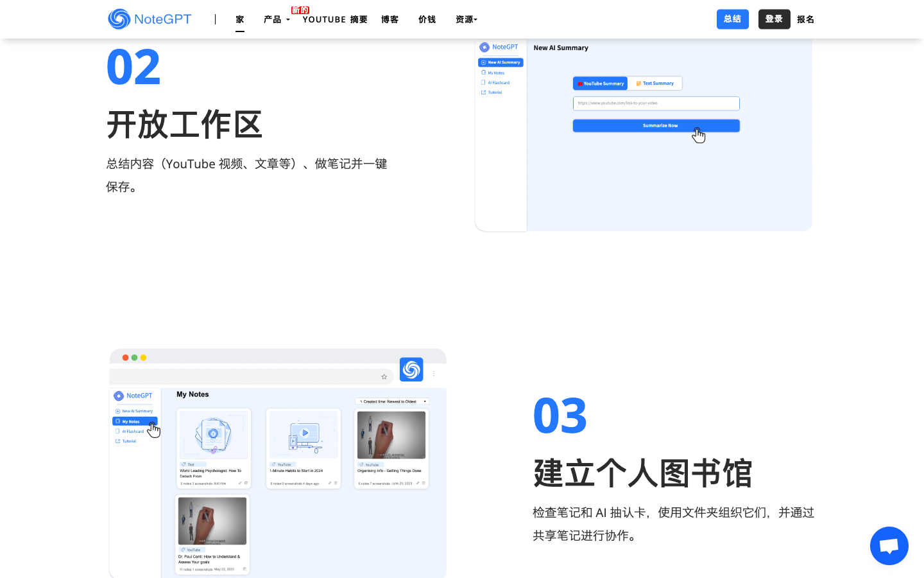Open the YouTube 摘要 nav item
The image size is (924, 578).
(x=335, y=19)
